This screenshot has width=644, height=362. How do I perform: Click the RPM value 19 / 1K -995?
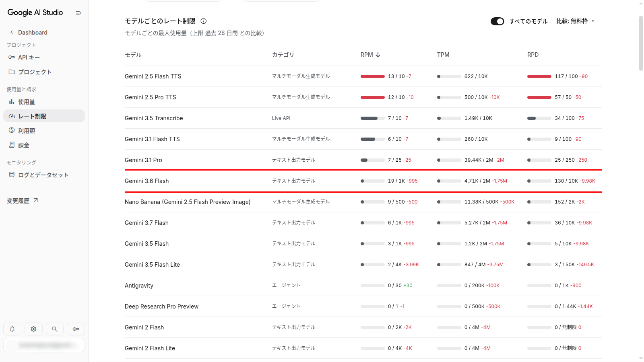tap(402, 181)
